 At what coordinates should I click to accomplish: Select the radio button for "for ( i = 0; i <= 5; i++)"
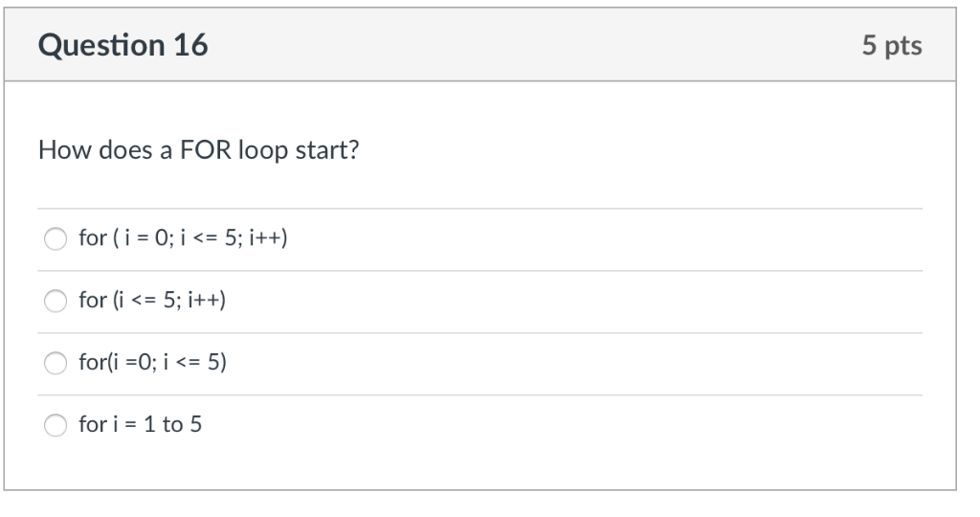coord(56,238)
